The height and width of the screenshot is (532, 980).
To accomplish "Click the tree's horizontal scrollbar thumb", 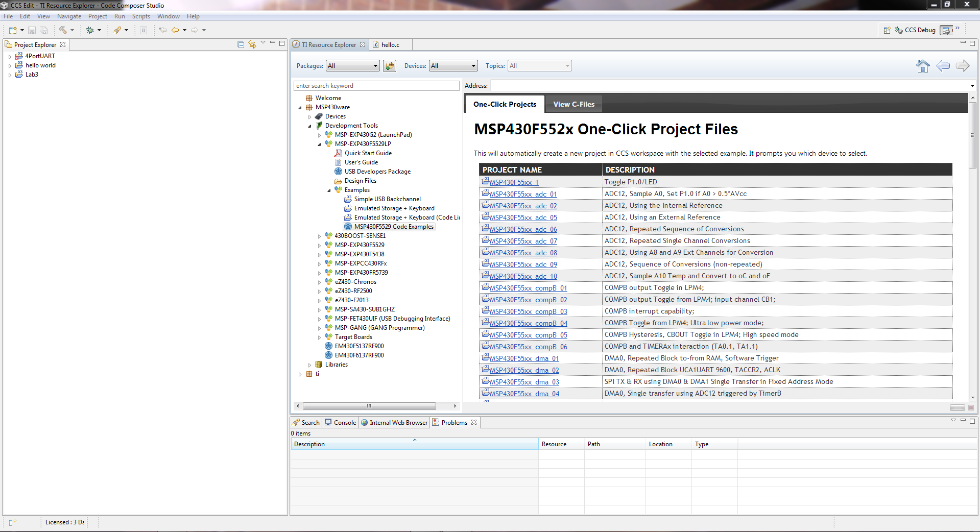I will coord(369,406).
